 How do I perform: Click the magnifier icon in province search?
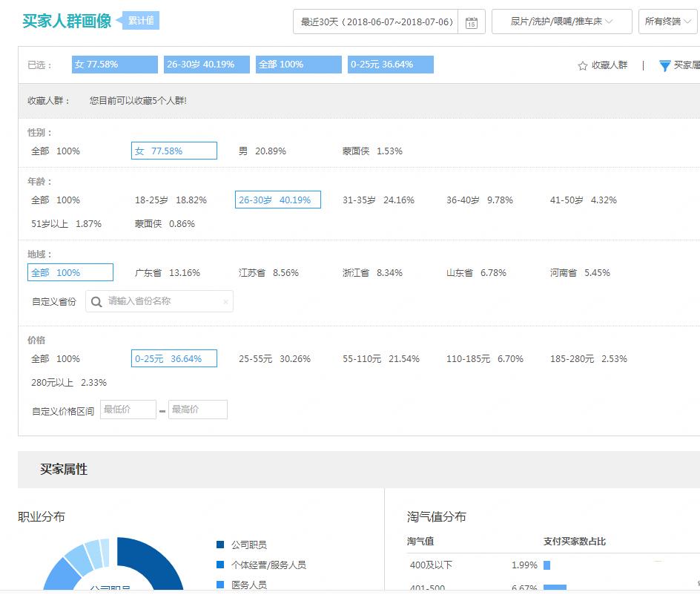point(97,301)
